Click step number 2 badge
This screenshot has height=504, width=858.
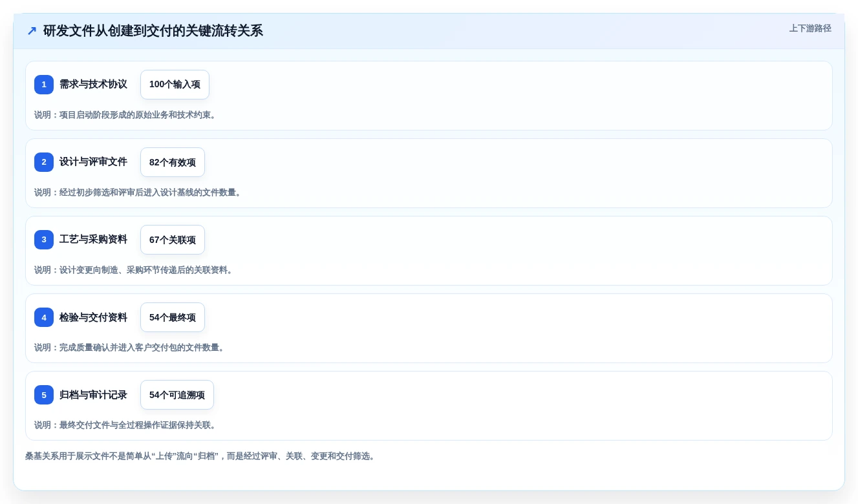44,162
